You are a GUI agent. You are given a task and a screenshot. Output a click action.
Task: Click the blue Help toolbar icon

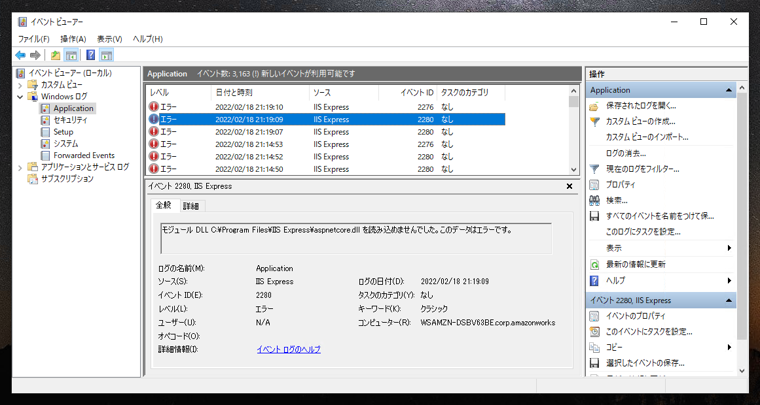click(x=91, y=55)
